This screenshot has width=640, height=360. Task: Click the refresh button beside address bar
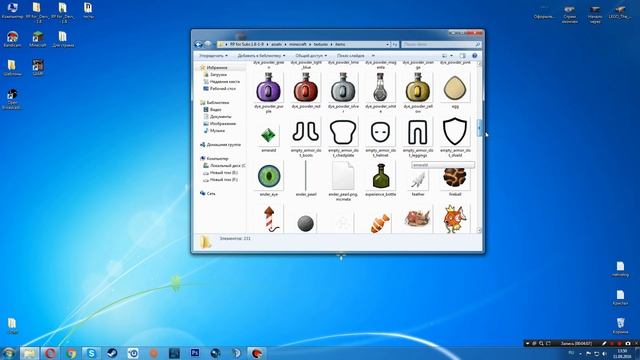[395, 44]
